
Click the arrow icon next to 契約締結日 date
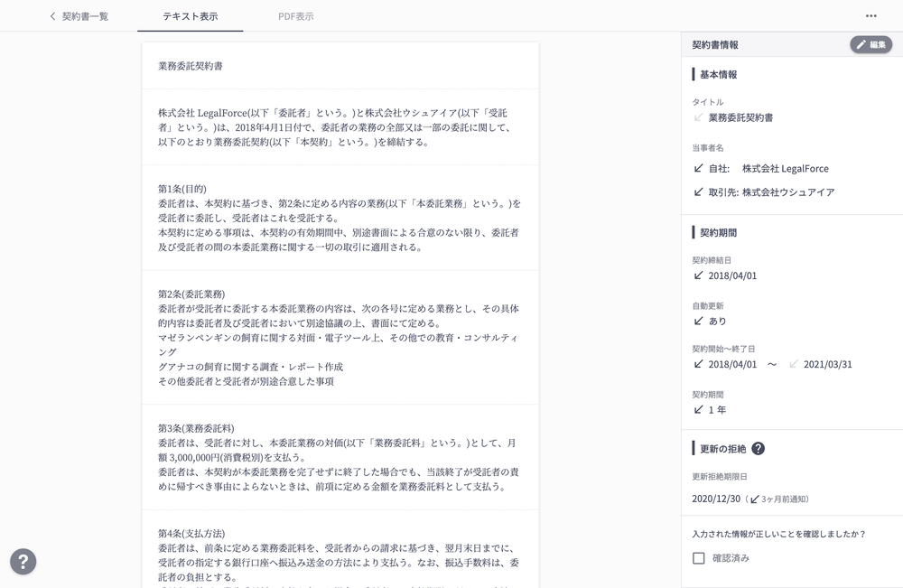coord(698,275)
